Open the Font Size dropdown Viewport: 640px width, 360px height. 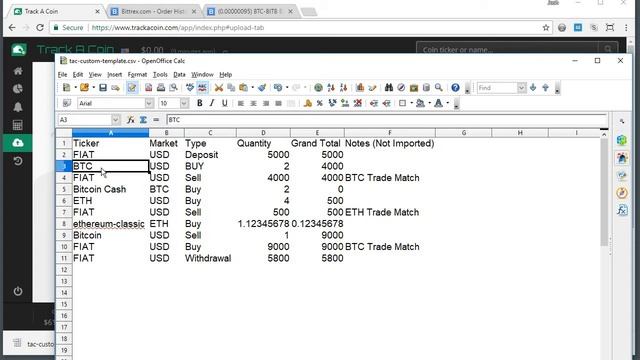pos(184,103)
